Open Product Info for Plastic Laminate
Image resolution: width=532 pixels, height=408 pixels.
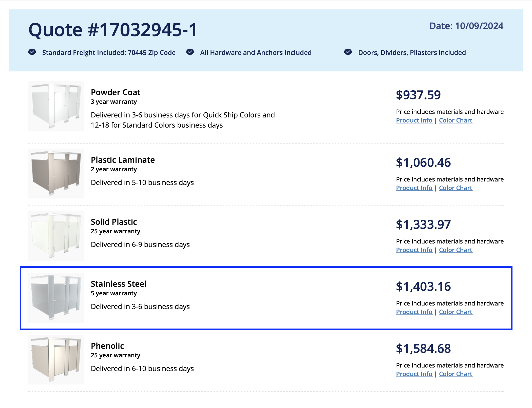[x=414, y=188]
